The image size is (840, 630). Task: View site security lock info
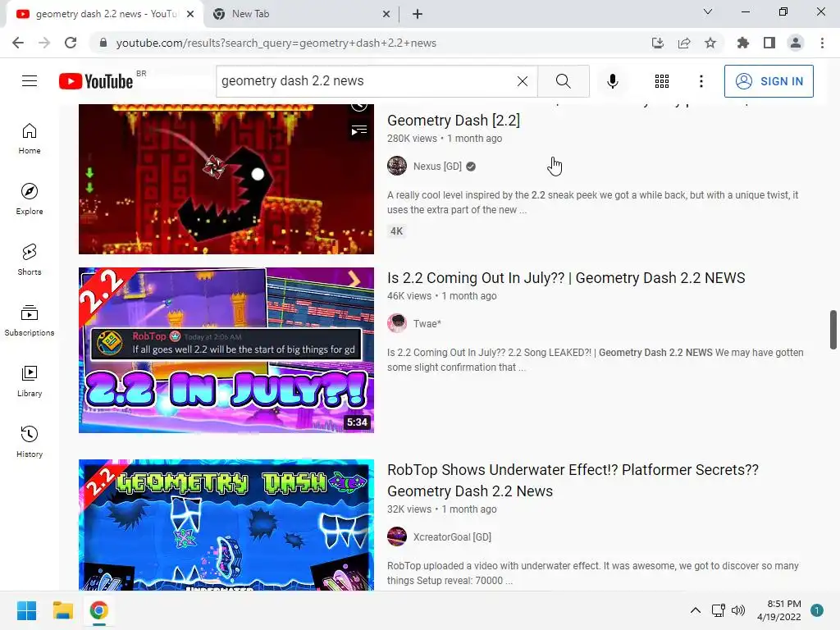pos(103,43)
